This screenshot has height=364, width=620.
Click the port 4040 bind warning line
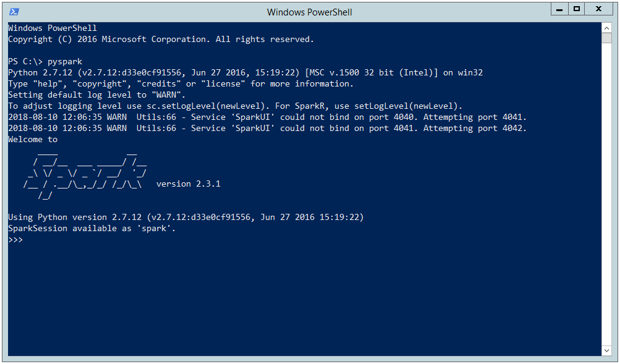click(x=267, y=117)
